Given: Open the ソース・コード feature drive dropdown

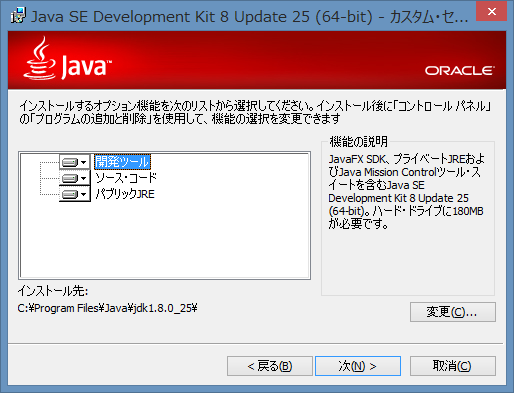Looking at the screenshot, I should point(75,178).
